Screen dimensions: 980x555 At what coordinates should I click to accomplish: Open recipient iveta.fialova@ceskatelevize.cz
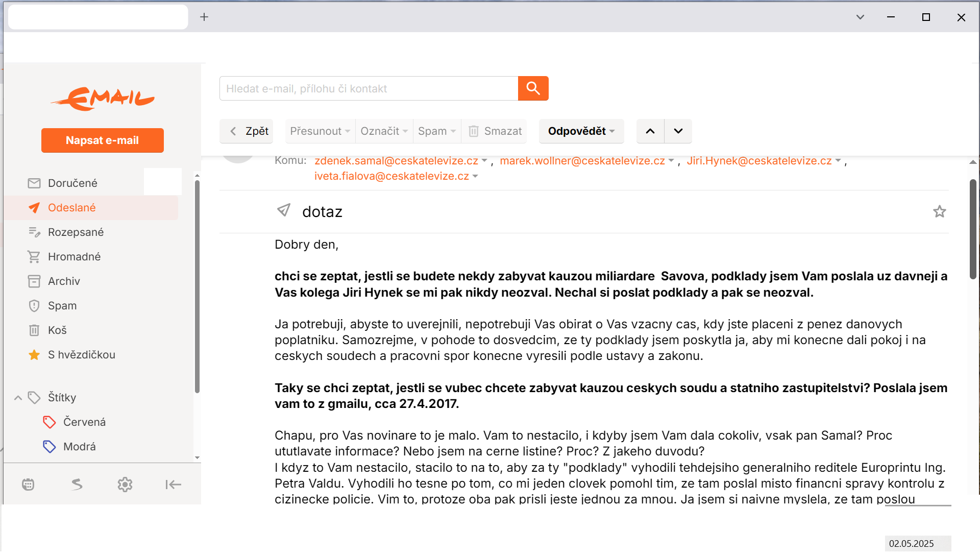(391, 176)
